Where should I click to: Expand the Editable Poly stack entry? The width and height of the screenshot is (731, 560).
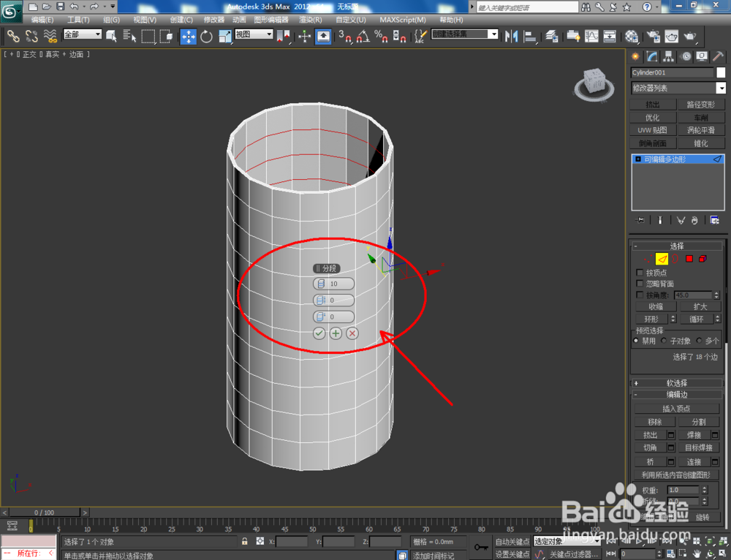pos(638,159)
